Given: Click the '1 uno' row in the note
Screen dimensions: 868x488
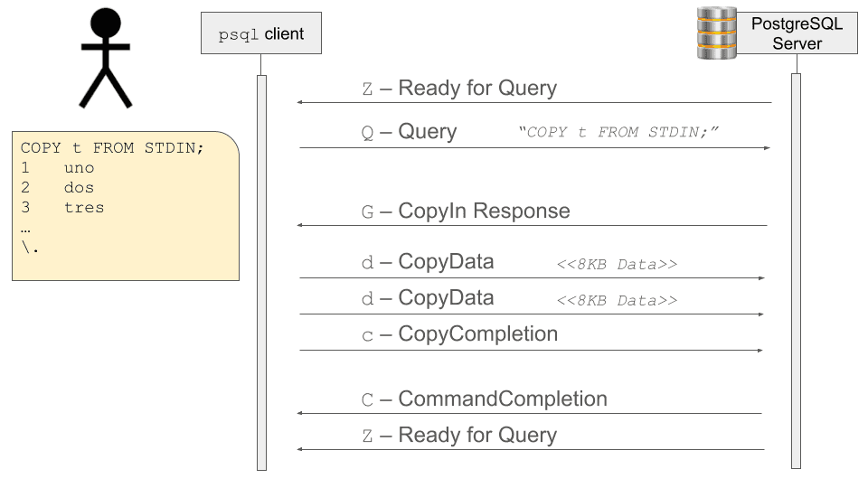Looking at the screenshot, I should pyautogui.click(x=58, y=168).
